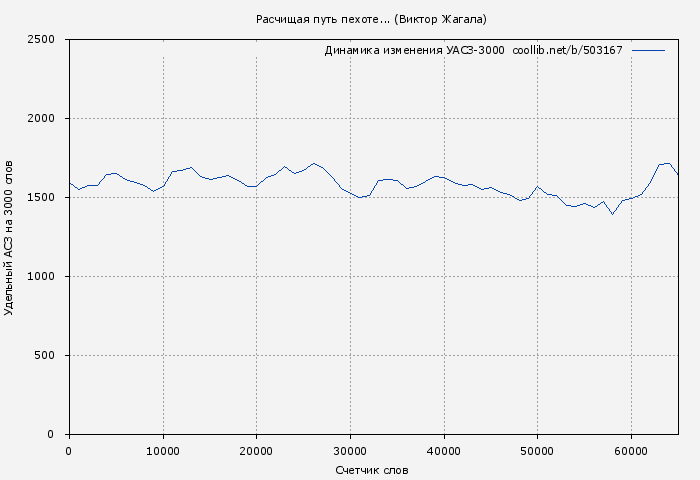
Task: Click the 20000 tick label on the X-axis
Action: click(256, 451)
